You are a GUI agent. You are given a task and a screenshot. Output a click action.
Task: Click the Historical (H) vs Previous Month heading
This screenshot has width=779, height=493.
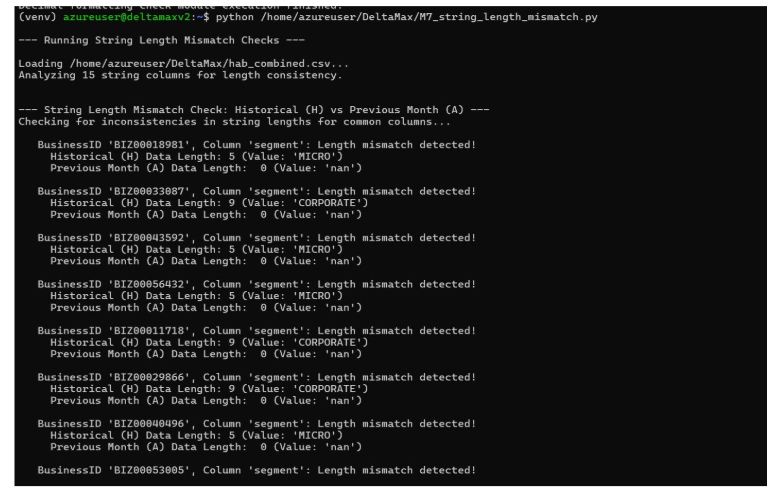click(x=254, y=110)
